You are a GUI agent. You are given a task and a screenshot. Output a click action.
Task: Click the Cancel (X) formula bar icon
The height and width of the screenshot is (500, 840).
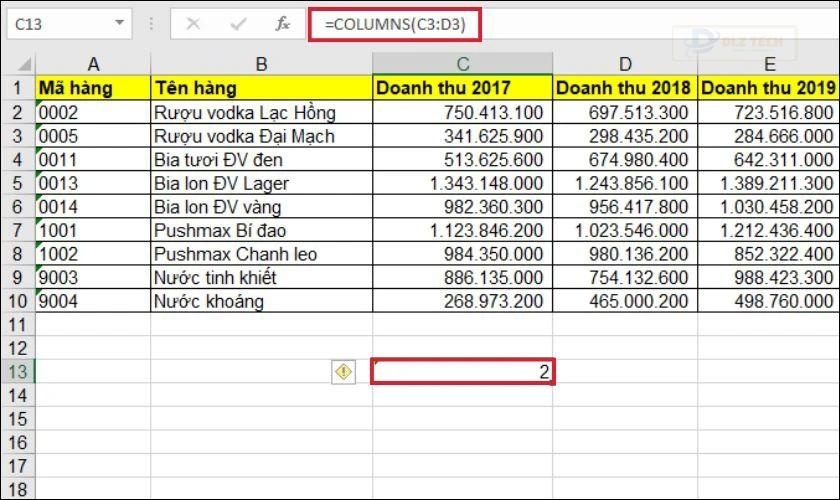click(193, 24)
